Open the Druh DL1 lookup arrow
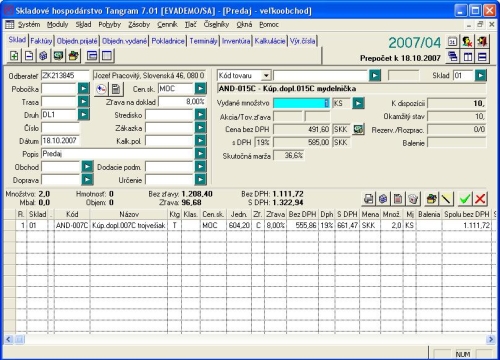 point(84,114)
